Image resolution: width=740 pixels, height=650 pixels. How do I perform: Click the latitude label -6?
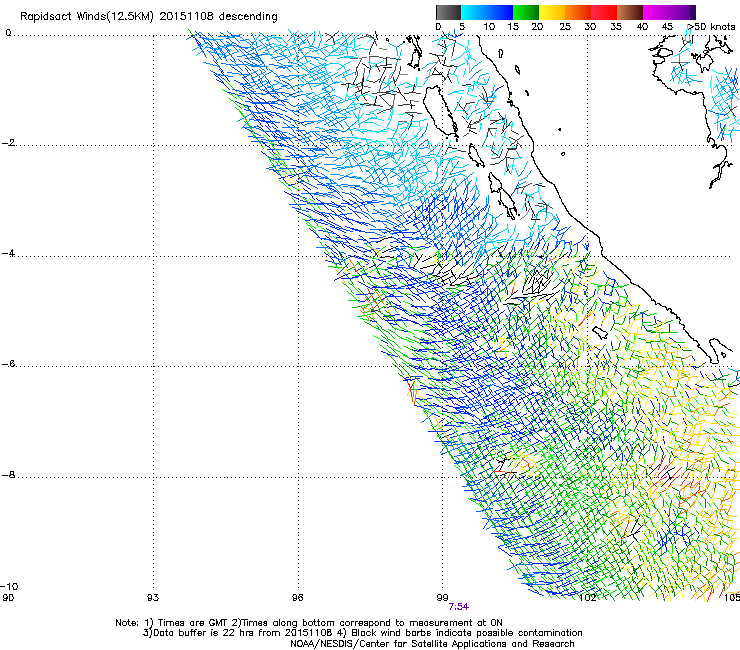coord(8,364)
